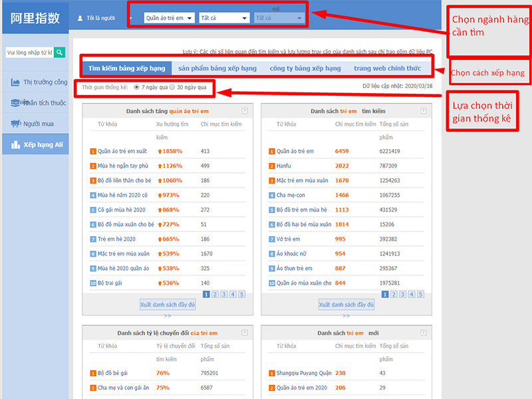Open keyword Áo khoác nữ
Image resolution: width=532 pixels, height=399 pixels.
(x=291, y=253)
